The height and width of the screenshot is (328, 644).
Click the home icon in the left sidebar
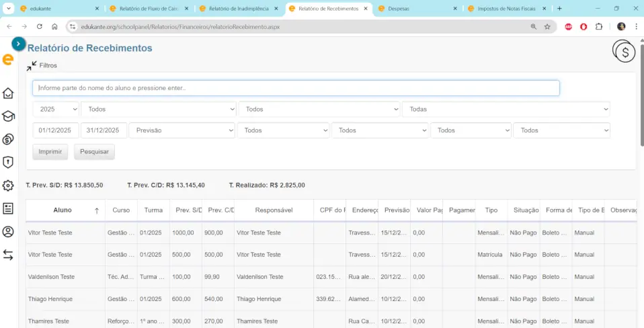tap(8, 93)
